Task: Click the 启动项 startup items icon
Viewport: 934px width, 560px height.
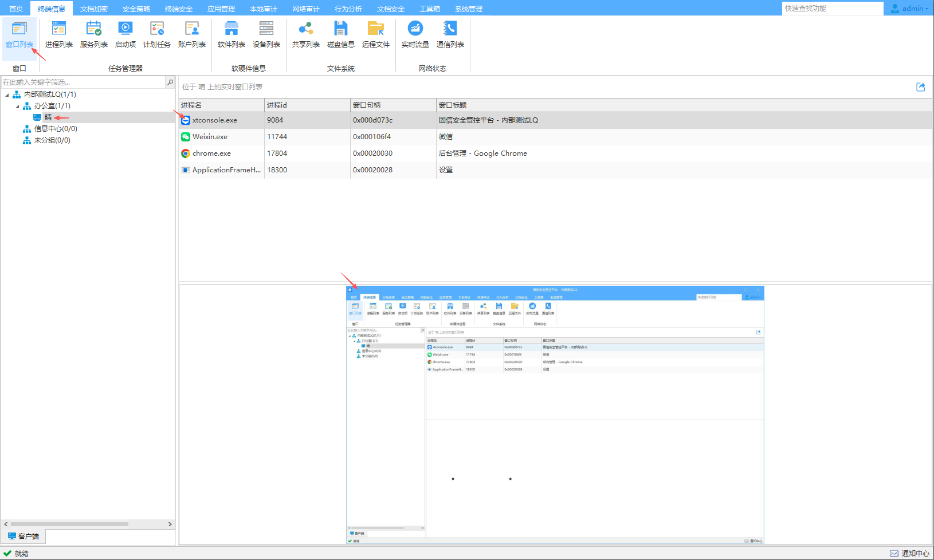Action: point(125,34)
